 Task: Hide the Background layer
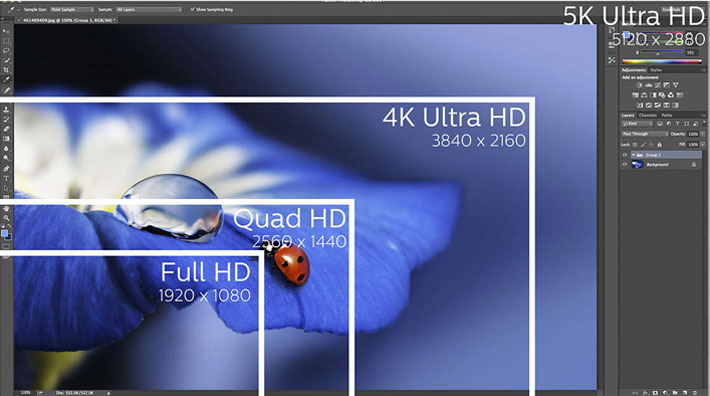[x=625, y=165]
